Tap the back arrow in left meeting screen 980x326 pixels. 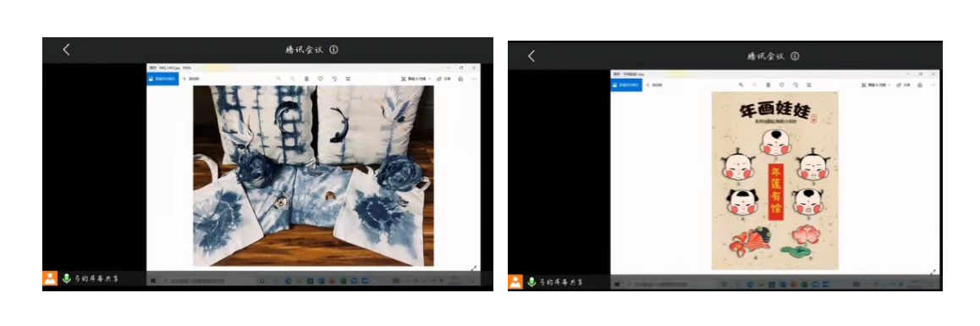[x=66, y=50]
